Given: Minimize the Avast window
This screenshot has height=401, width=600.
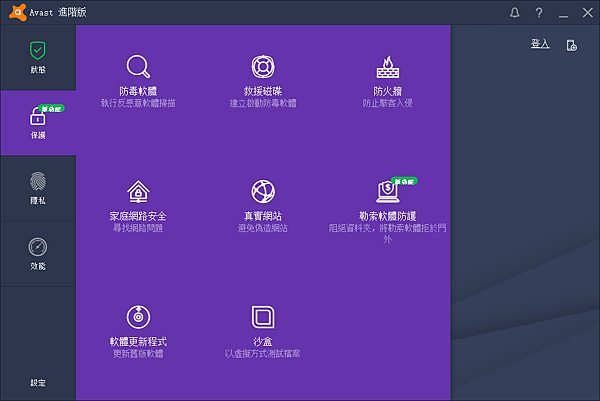Looking at the screenshot, I should 563,15.
